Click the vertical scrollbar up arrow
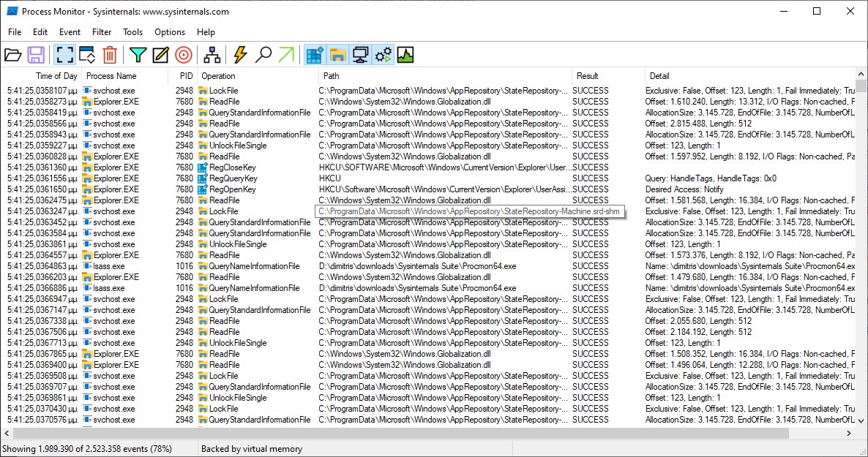Screen dimensions: 868x457 click(x=861, y=74)
